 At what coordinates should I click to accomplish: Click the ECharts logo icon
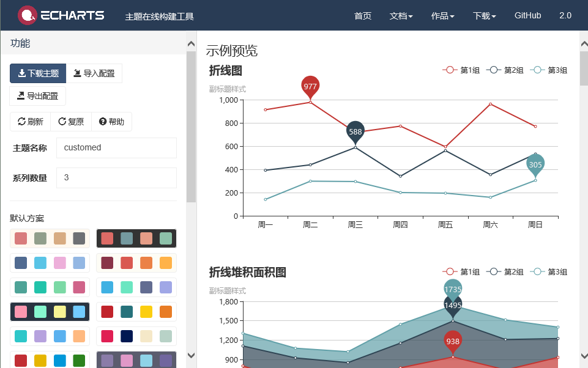(28, 15)
